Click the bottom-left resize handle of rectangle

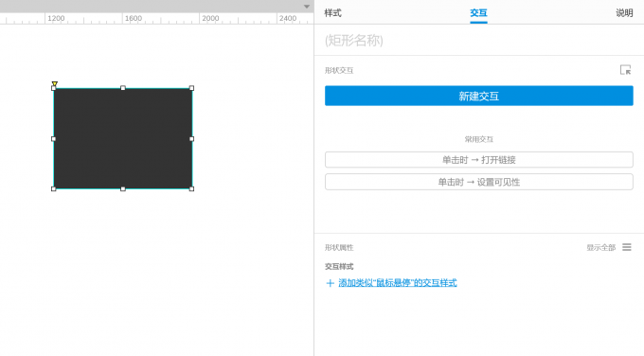point(53,188)
